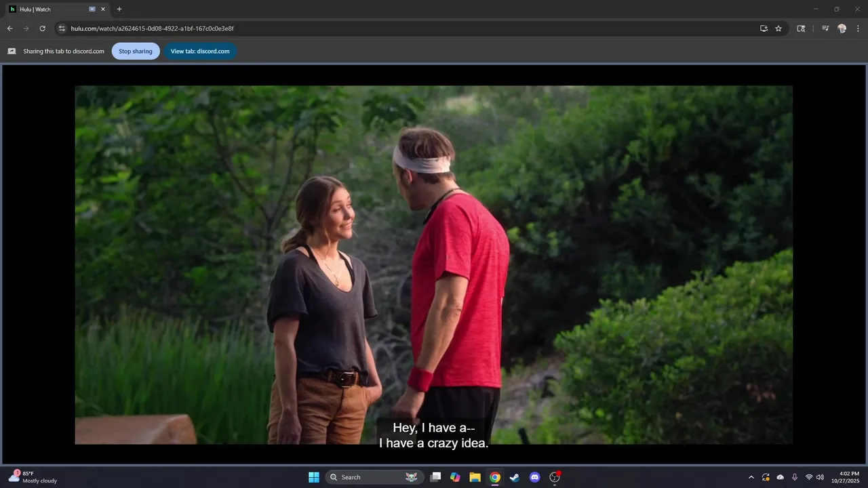868x488 pixels.
Task: Open File Explorer from the taskbar
Action: point(475,477)
